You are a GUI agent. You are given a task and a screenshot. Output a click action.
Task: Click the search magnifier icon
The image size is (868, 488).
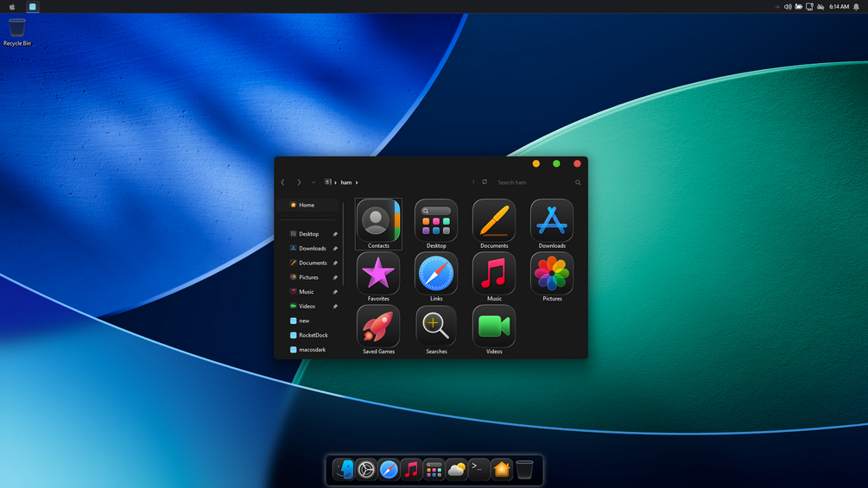[578, 182]
